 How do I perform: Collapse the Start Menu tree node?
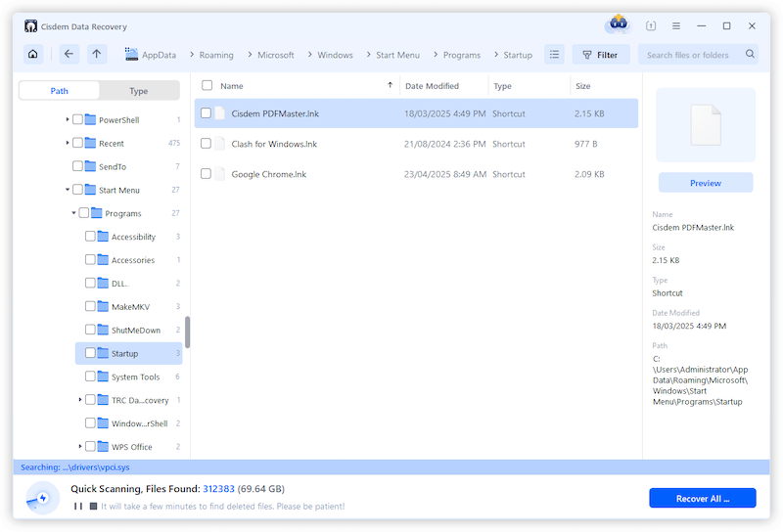[x=68, y=190]
